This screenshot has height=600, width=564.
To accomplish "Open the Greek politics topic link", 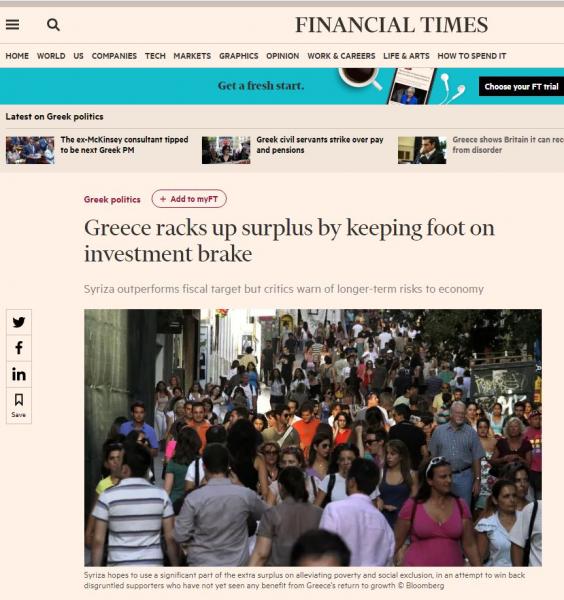I will (x=112, y=199).
